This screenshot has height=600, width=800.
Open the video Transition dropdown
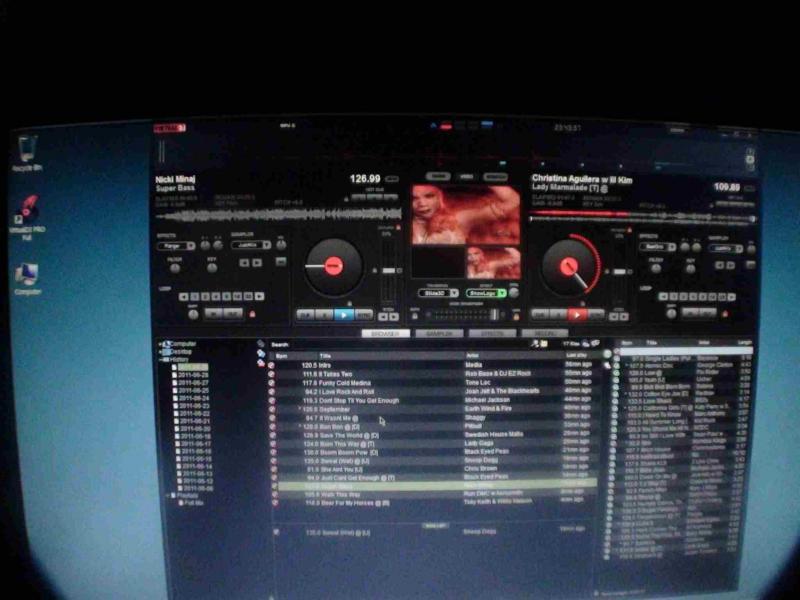click(x=438, y=293)
